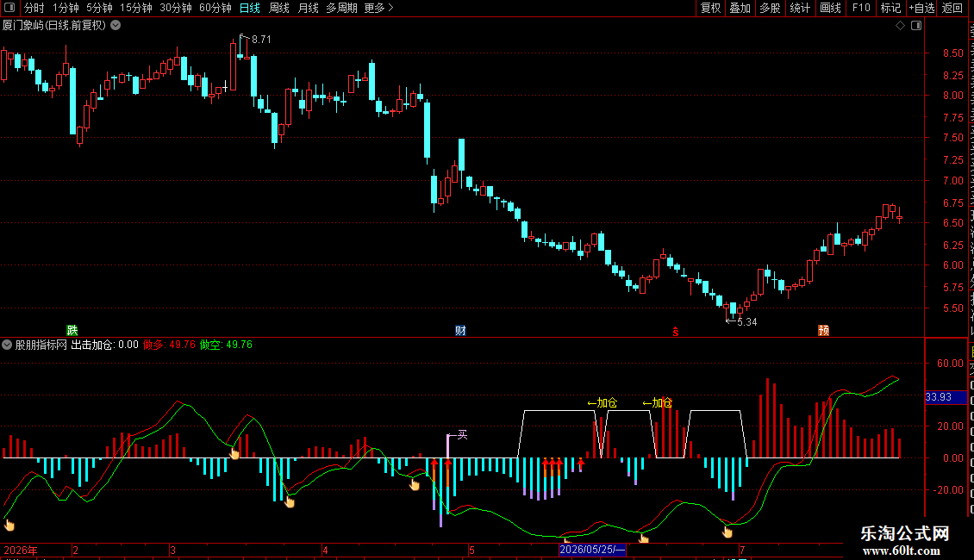Toggle the left panel icon beside 分时
974x560 pixels.
pyautogui.click(x=9, y=8)
